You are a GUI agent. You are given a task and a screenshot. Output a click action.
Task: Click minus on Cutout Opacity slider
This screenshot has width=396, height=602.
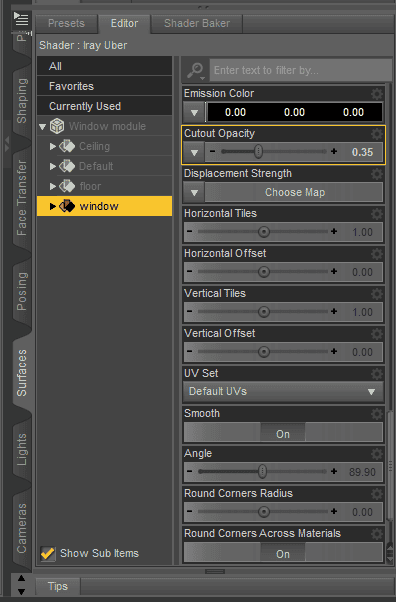212,151
